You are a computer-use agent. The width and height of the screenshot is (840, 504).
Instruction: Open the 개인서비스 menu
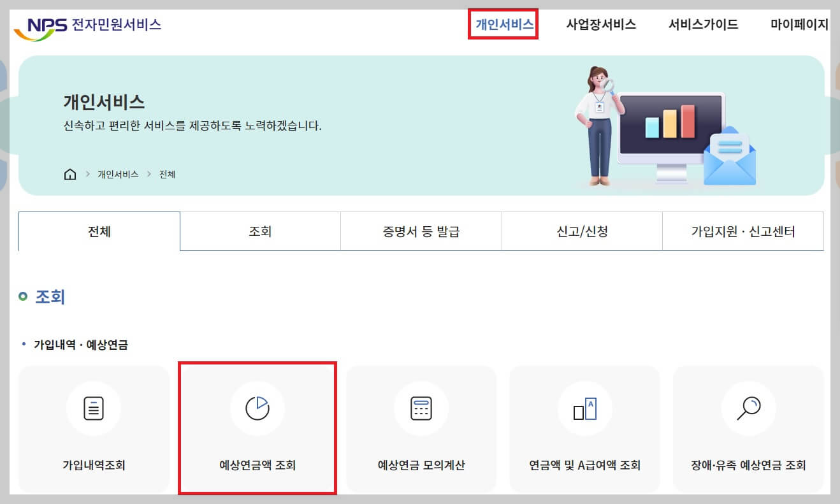[503, 25]
